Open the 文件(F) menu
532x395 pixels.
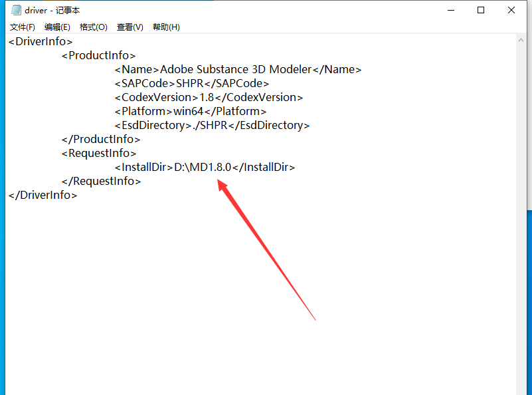pyautogui.click(x=23, y=27)
